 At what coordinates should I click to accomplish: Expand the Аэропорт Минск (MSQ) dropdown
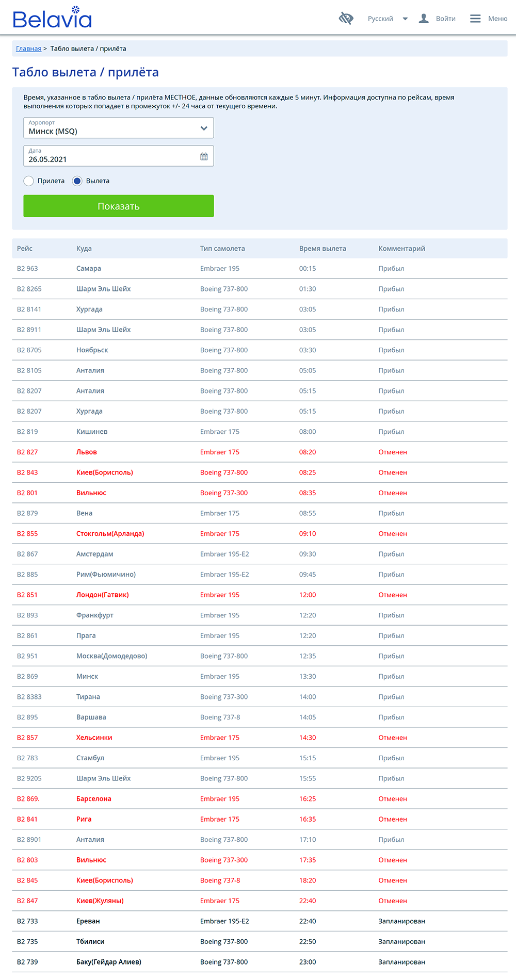(118, 128)
